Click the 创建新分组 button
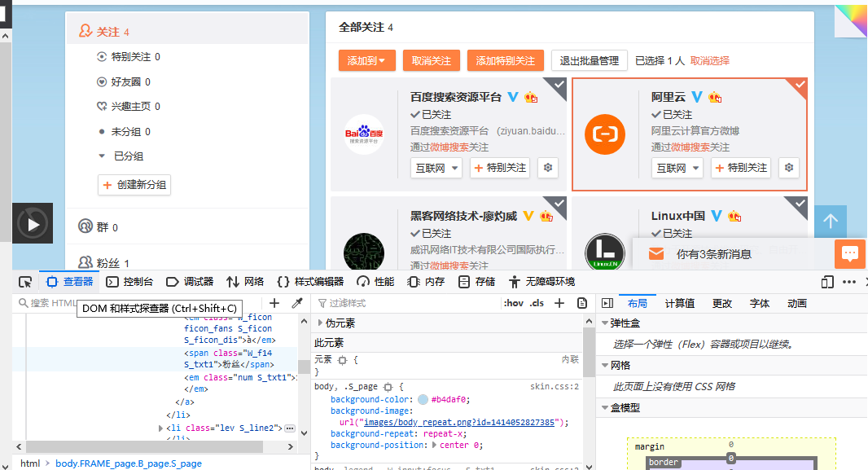This screenshot has width=868, height=470. (x=134, y=185)
